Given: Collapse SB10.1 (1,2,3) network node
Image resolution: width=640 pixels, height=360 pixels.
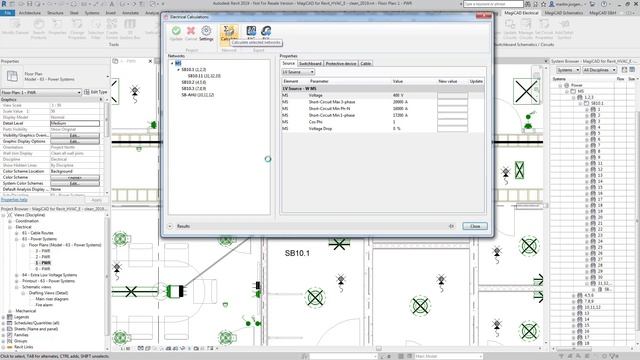Looking at the screenshot, I should [178, 70].
